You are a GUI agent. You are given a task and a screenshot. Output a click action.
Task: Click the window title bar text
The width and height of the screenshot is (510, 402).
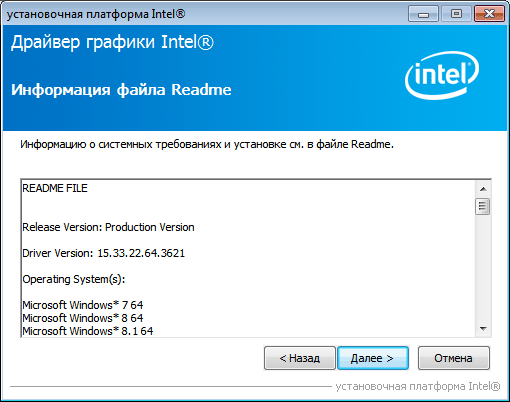click(x=96, y=14)
